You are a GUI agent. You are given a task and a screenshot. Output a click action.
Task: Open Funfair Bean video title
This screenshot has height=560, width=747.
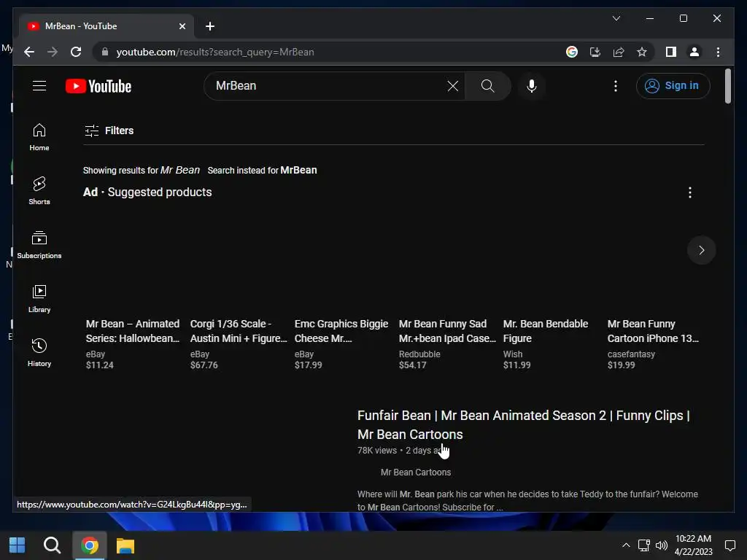(x=524, y=425)
